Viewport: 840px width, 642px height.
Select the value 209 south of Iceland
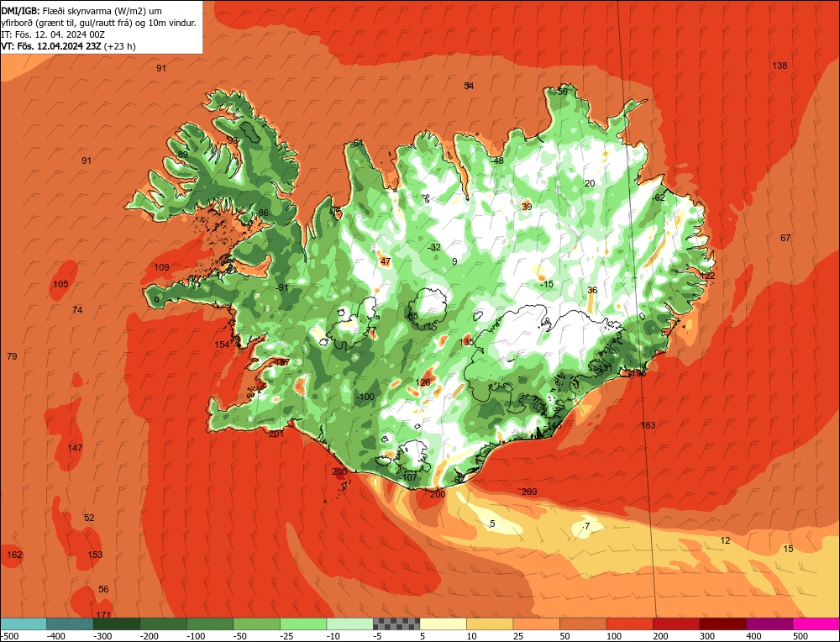pyautogui.click(x=528, y=492)
